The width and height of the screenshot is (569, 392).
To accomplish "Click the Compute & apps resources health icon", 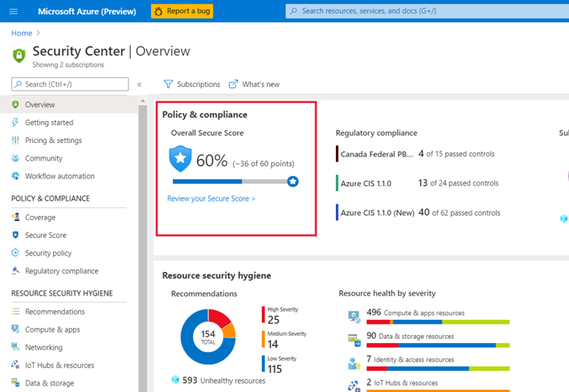I will pyautogui.click(x=354, y=316).
